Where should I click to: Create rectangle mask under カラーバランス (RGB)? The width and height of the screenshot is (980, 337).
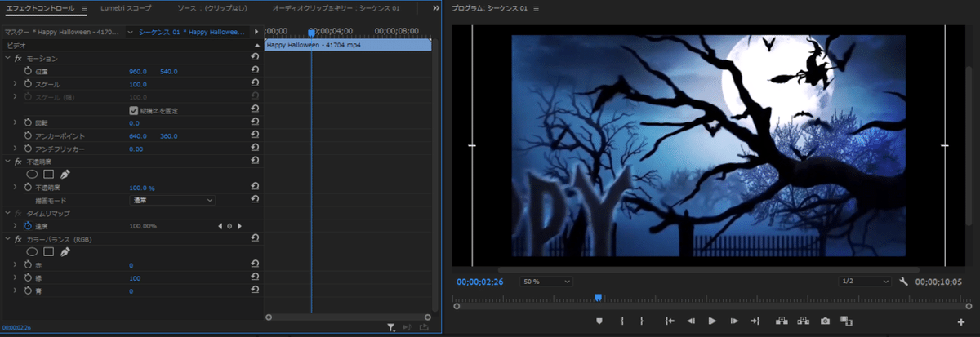[48, 251]
